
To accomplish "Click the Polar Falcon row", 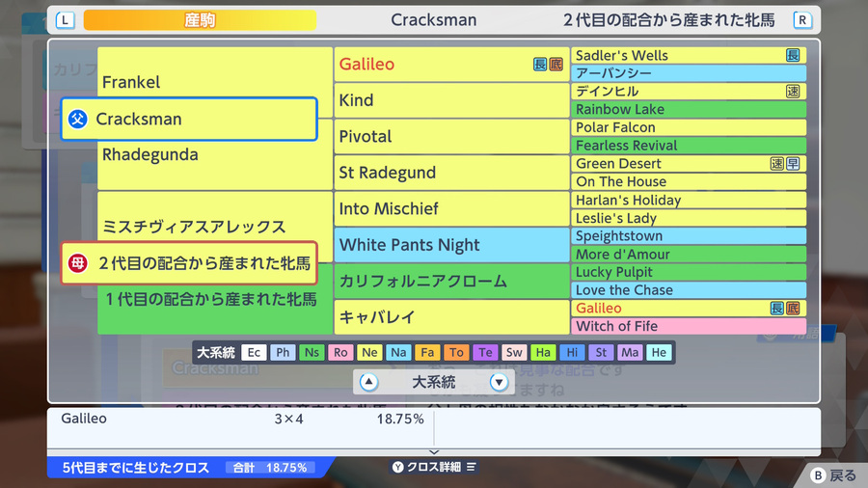I will click(689, 127).
